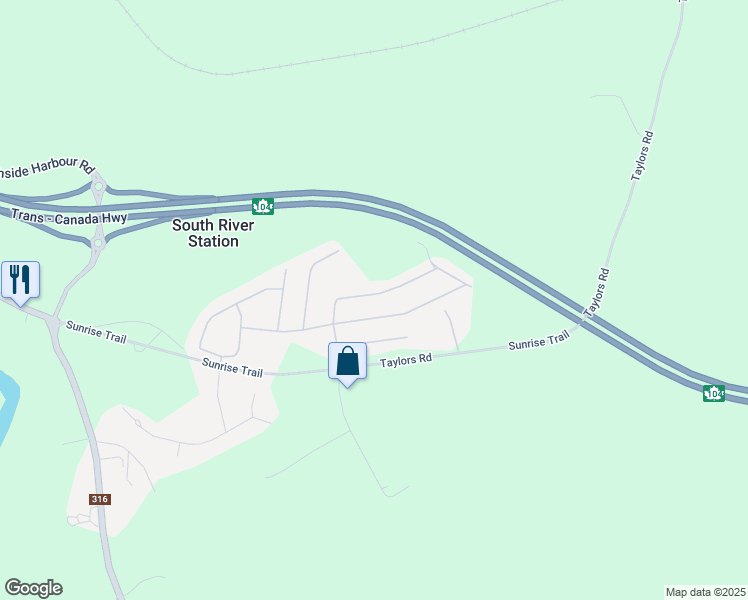Click the Harbour Rd label at top left
This screenshot has width=748, height=600.
pyautogui.click(x=46, y=167)
